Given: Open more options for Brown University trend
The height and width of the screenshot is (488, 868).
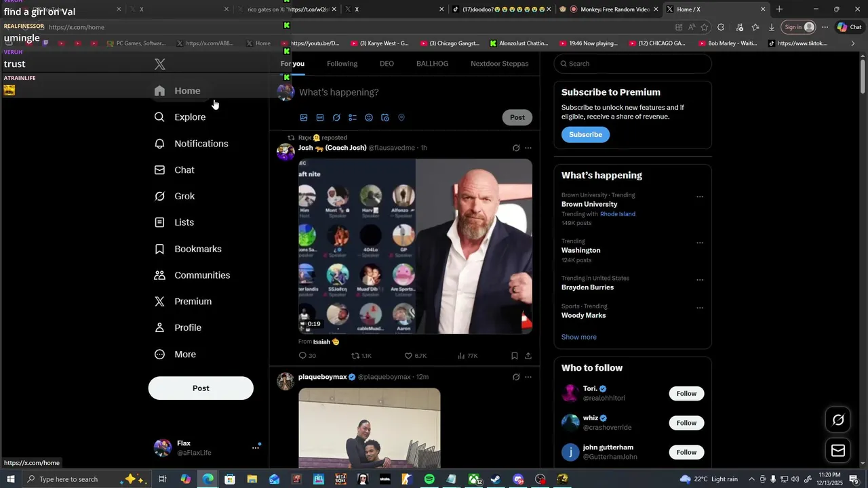Looking at the screenshot, I should click(x=700, y=197).
